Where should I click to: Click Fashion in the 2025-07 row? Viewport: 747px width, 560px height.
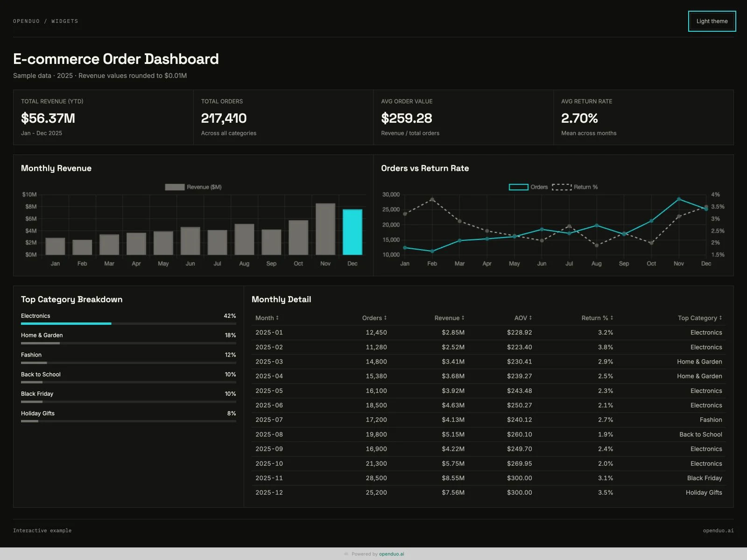point(711,420)
